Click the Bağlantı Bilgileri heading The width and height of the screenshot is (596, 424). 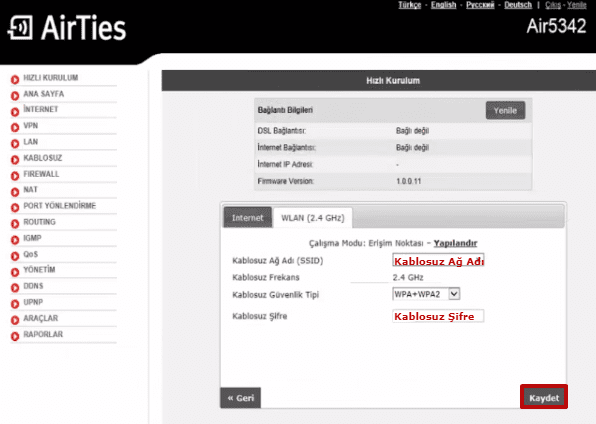coord(285,110)
